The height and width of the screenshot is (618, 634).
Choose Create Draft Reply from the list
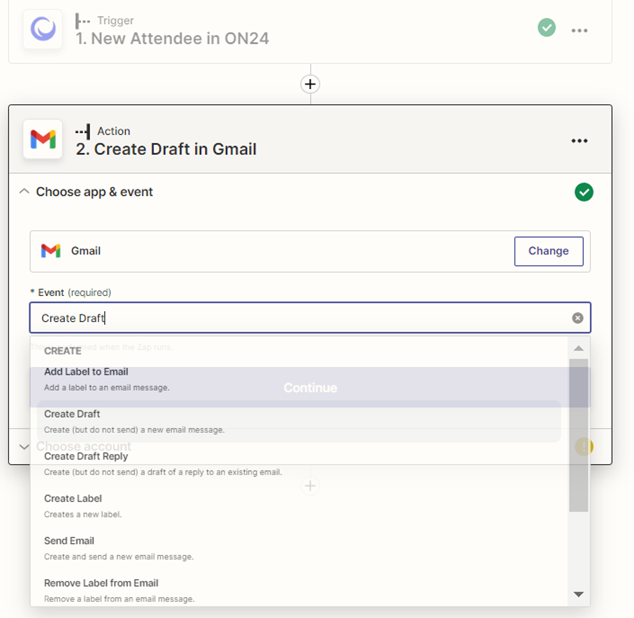[299, 464]
